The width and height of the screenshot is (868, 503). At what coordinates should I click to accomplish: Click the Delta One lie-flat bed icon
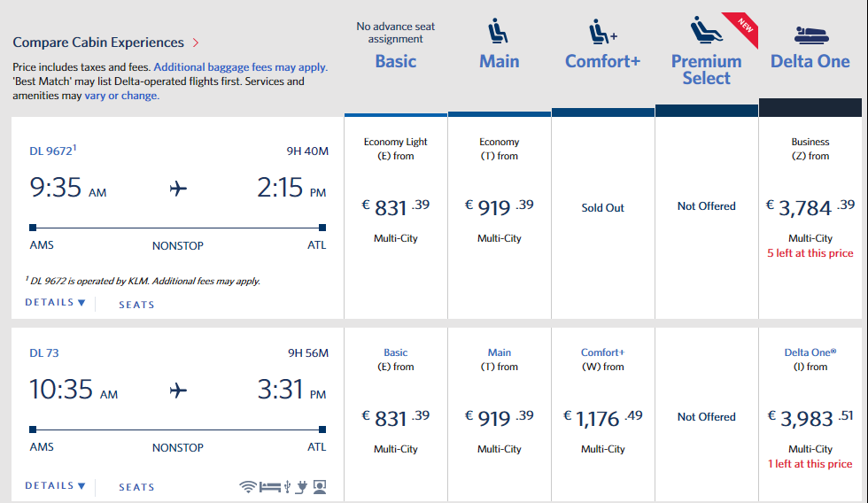click(x=810, y=34)
